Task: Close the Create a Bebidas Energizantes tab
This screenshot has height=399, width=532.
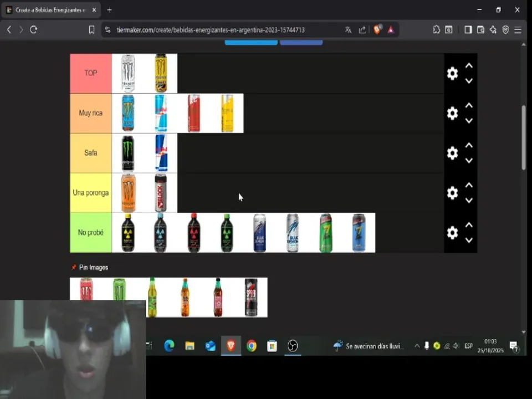Action: point(94,10)
